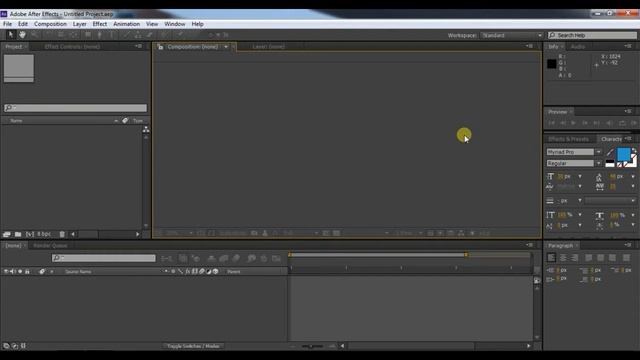Jump to first frame in Preview panel
640x360 pixels.
(x=551, y=123)
